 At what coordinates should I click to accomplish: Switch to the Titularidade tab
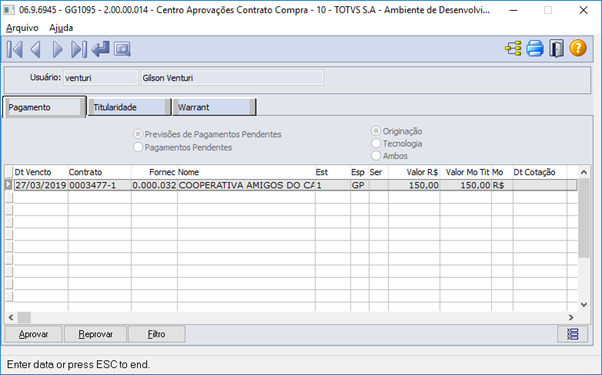click(x=129, y=107)
